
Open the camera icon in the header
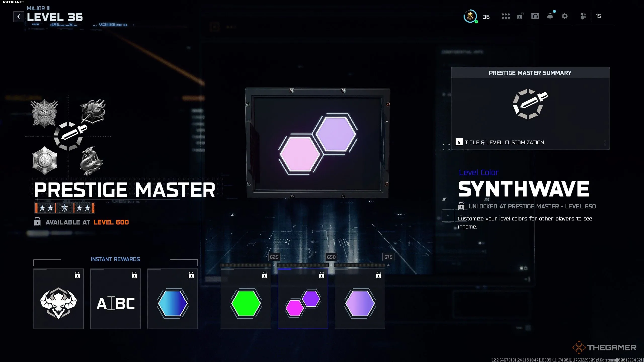535,16
